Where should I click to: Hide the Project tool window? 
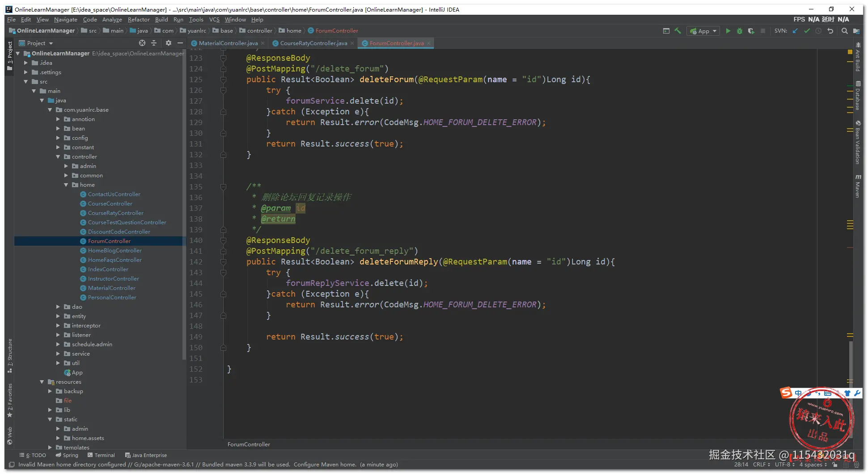click(180, 43)
